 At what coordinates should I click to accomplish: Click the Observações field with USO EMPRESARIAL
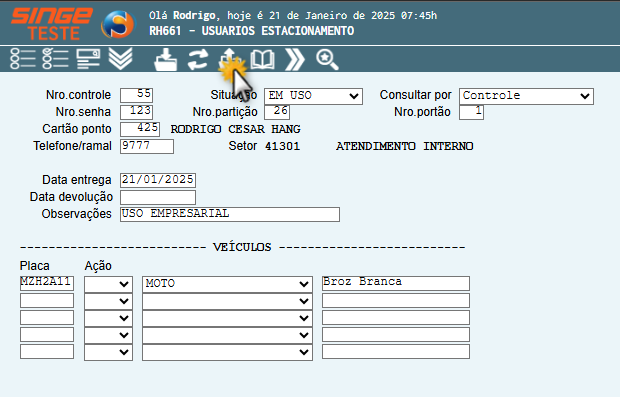230,214
